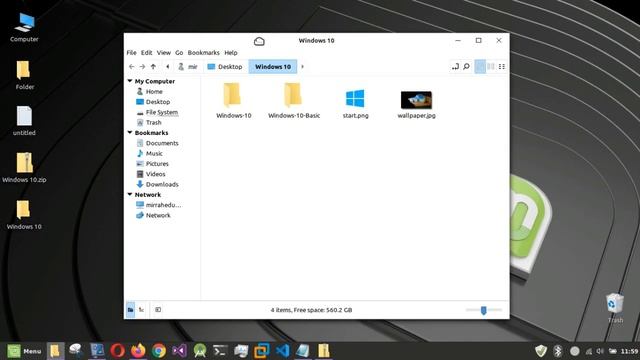Launch Visual Studio from the panel
640x360 pixels.
click(179, 351)
